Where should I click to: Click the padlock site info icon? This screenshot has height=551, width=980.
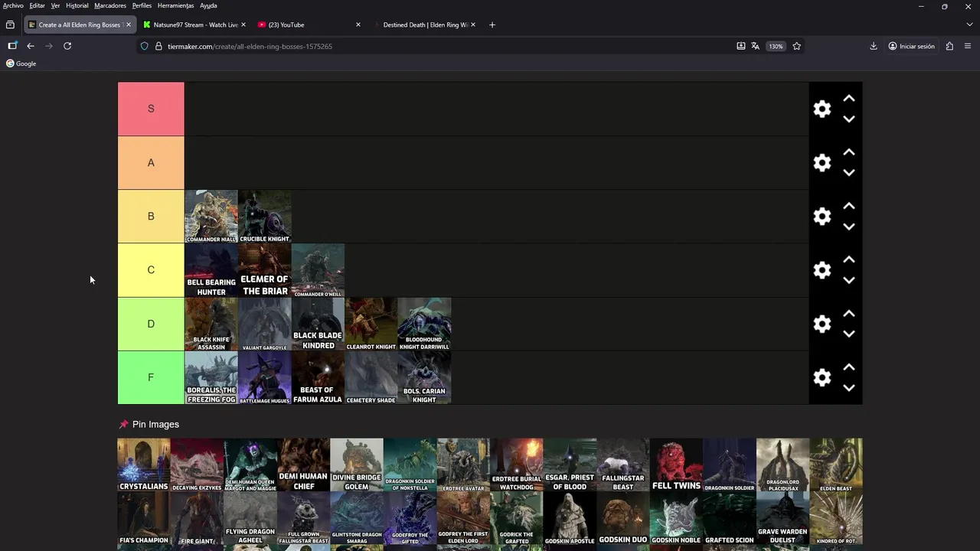click(x=158, y=46)
